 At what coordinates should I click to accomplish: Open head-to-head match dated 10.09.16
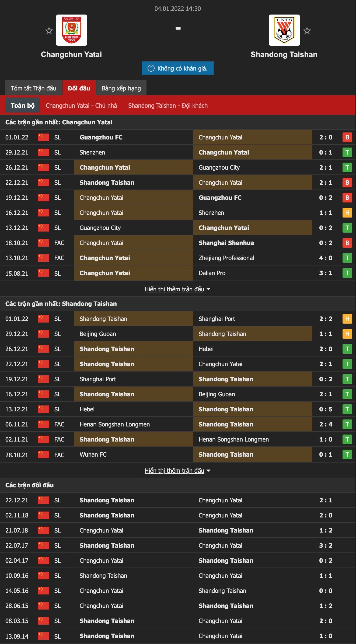178,576
